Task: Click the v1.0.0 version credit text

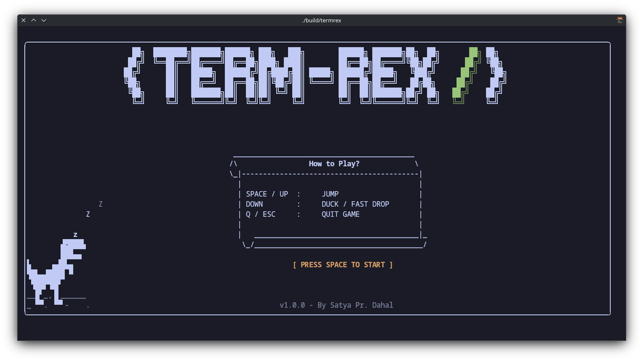Action: pyautogui.click(x=336, y=305)
